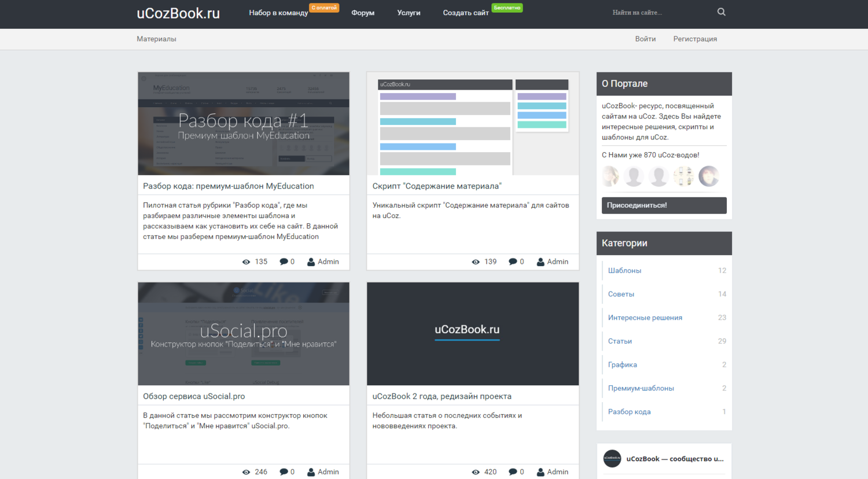Open the Премиум-шаблоны category

click(641, 388)
